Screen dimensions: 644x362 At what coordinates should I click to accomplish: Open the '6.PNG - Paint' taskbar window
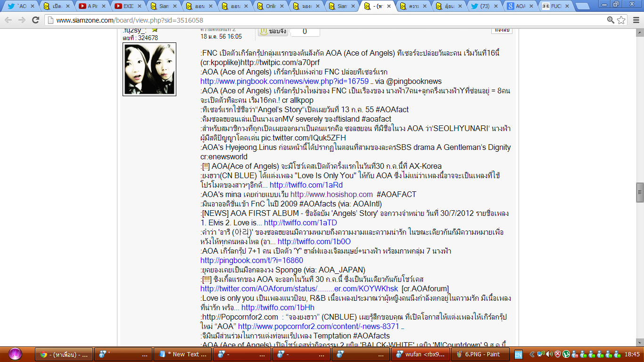click(479, 354)
